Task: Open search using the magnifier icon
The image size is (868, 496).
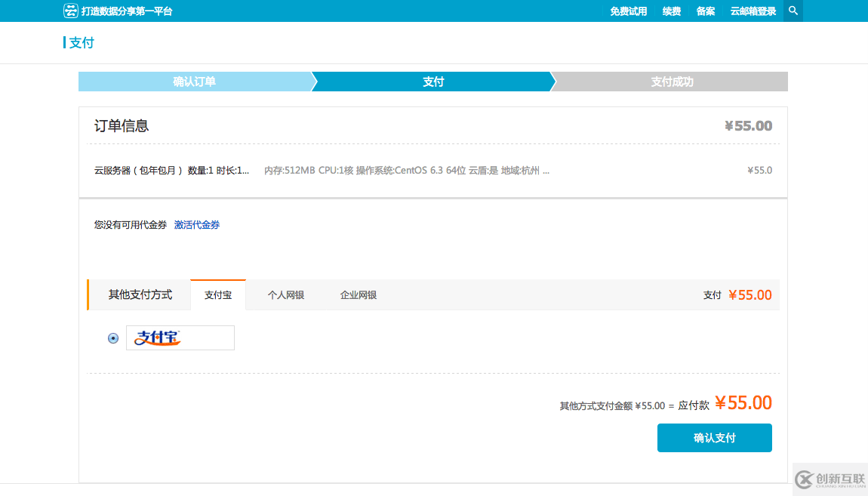Action: point(793,11)
